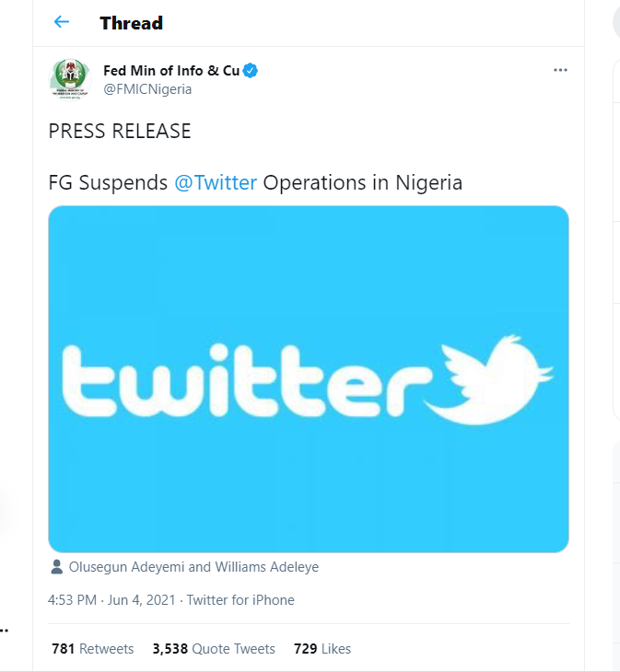
Task: Click the 4:53 PM Jun 4, 2021 timestamp
Action: click(113, 600)
